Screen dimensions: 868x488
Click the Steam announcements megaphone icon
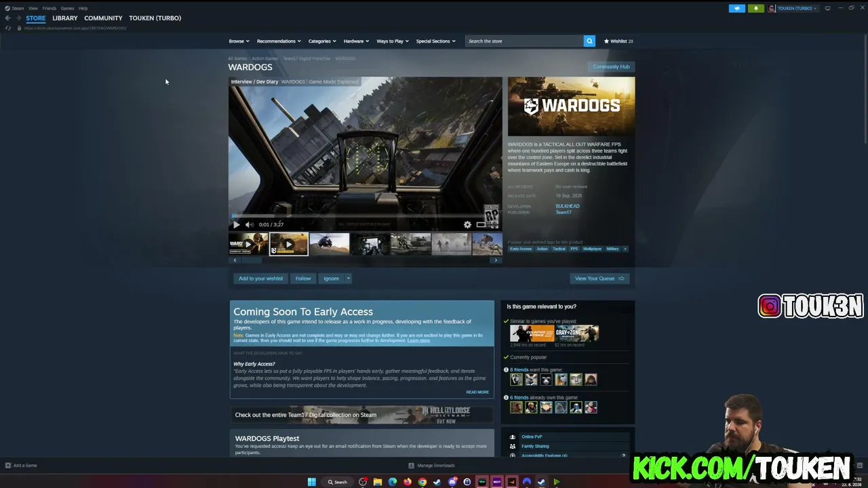point(737,8)
